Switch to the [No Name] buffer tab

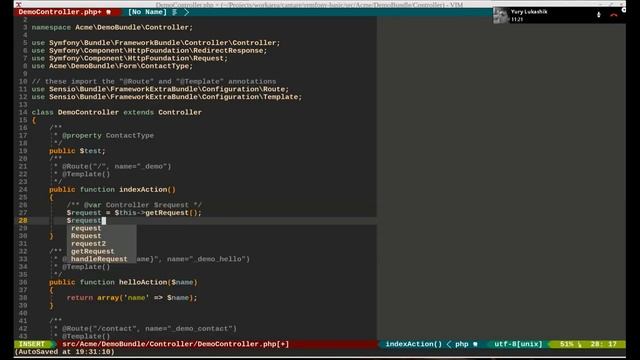coord(147,12)
